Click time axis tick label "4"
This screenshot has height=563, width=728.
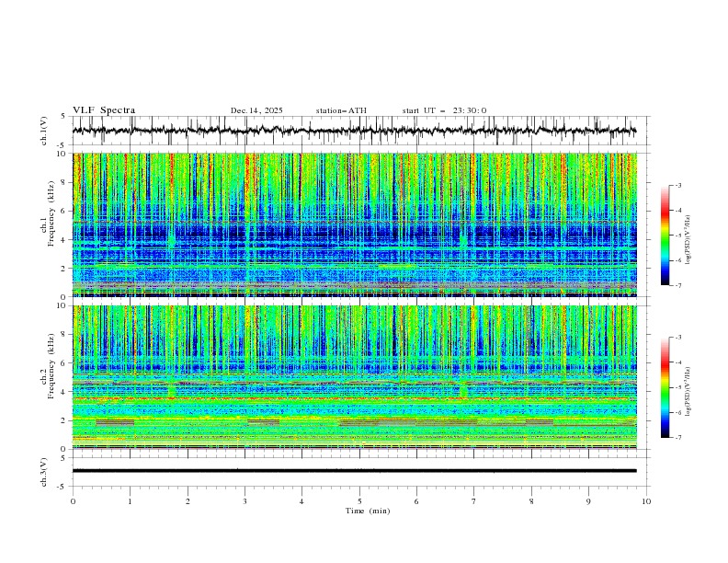tap(301, 501)
